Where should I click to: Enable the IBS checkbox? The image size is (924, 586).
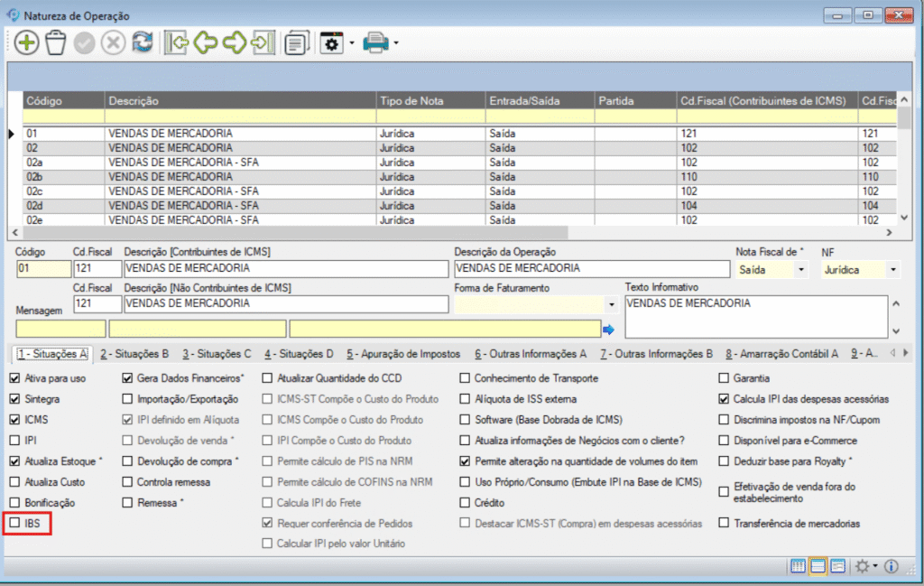click(x=14, y=522)
